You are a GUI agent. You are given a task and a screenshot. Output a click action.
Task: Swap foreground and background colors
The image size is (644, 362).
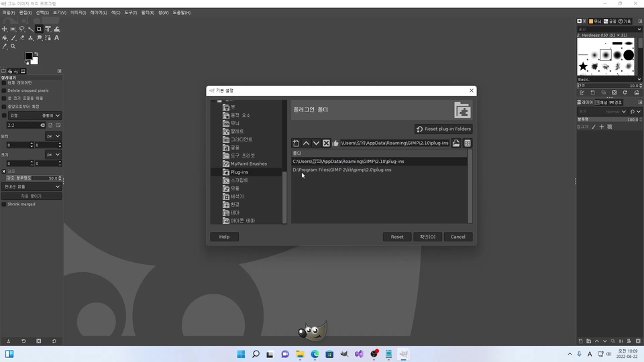(x=36, y=54)
